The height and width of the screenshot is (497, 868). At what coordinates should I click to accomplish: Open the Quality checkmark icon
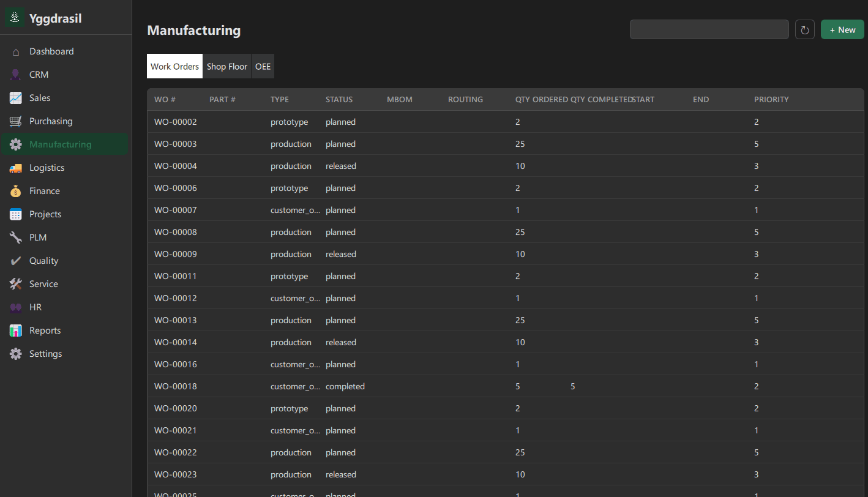point(15,260)
